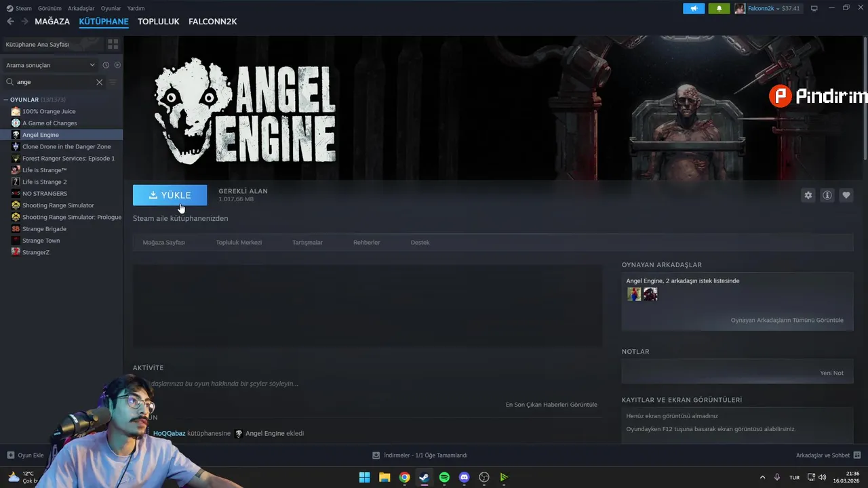Open HoQQabaz profile link in activity
Image resolution: width=868 pixels, height=488 pixels.
[169, 433]
